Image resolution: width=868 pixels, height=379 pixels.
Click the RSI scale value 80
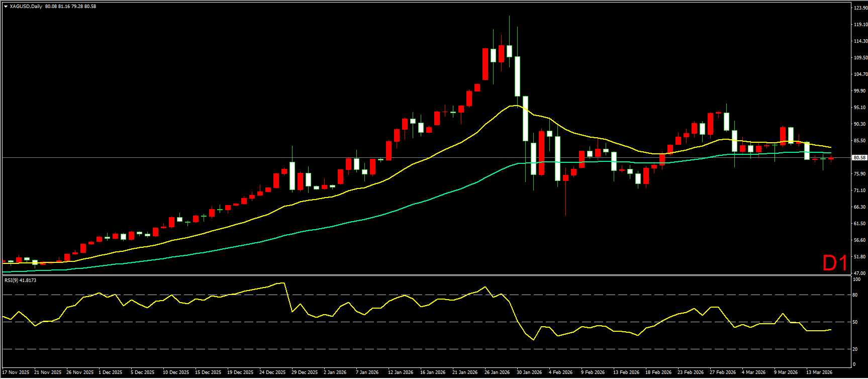coord(855,295)
